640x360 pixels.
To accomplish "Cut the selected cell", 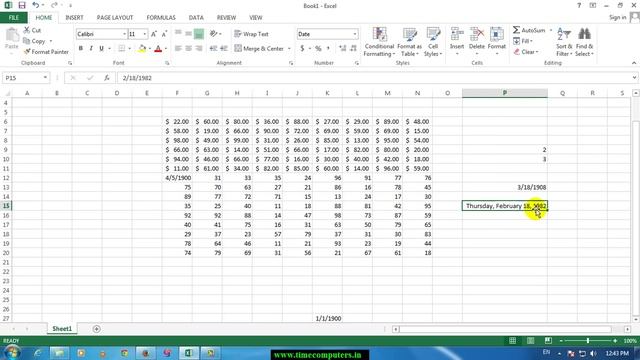I will coord(32,30).
